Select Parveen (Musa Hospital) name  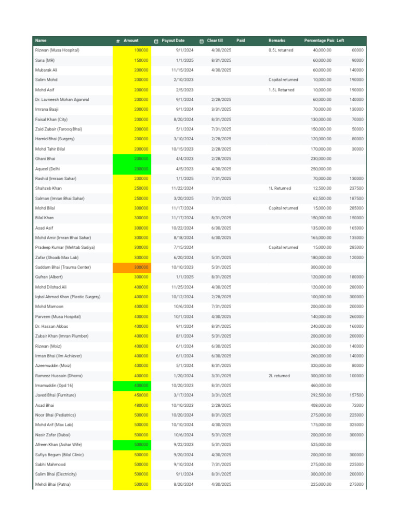point(58,317)
